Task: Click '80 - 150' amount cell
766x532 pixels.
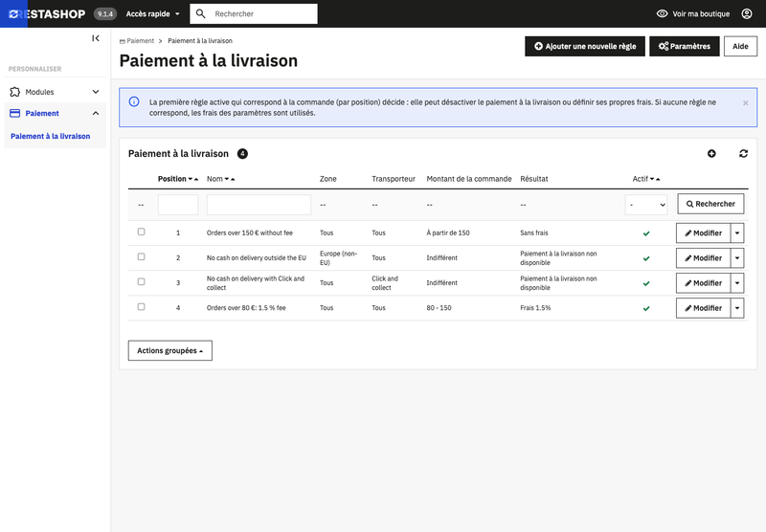Action: click(439, 308)
